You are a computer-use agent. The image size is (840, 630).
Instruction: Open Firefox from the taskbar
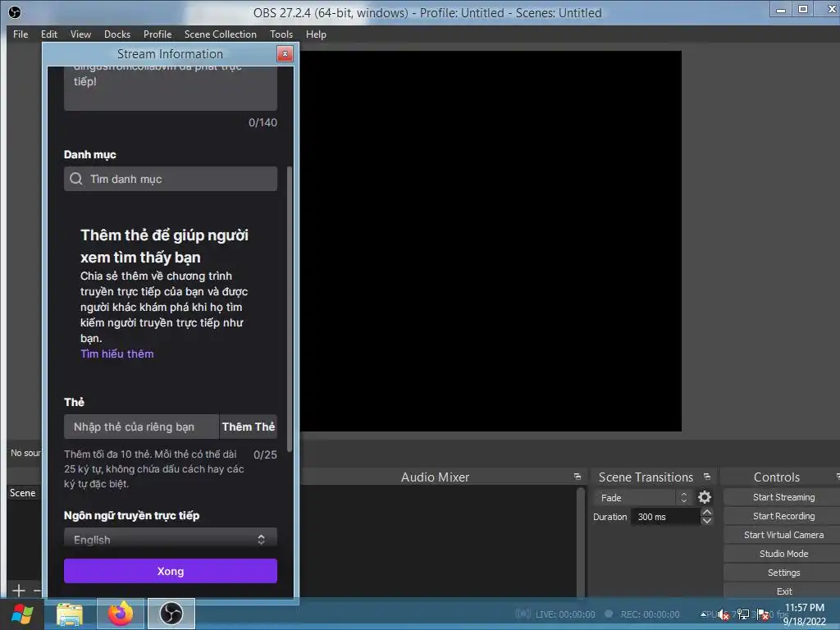pos(121,614)
